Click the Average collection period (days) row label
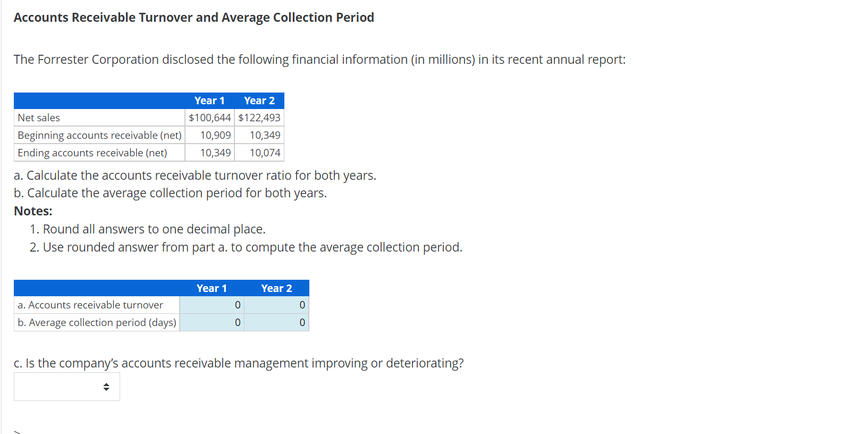 (x=97, y=322)
